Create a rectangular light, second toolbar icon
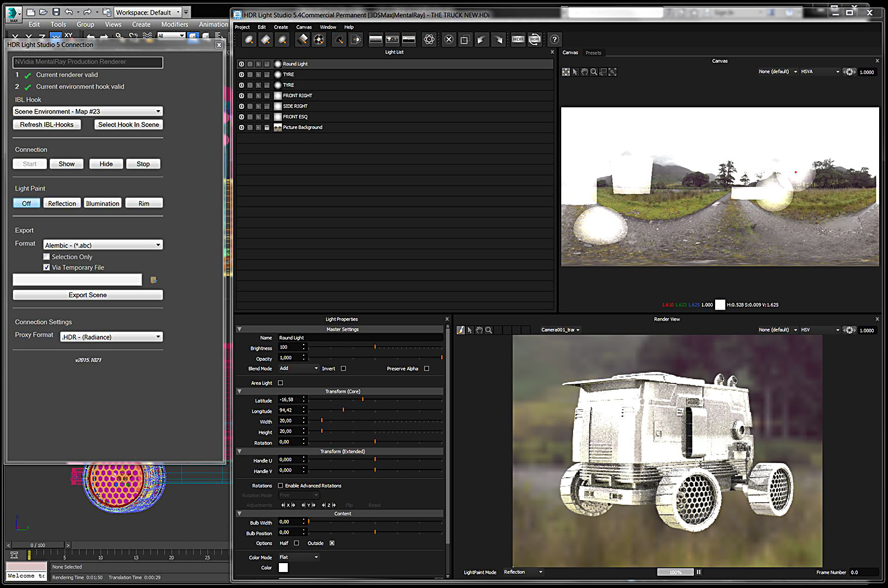 coord(266,40)
